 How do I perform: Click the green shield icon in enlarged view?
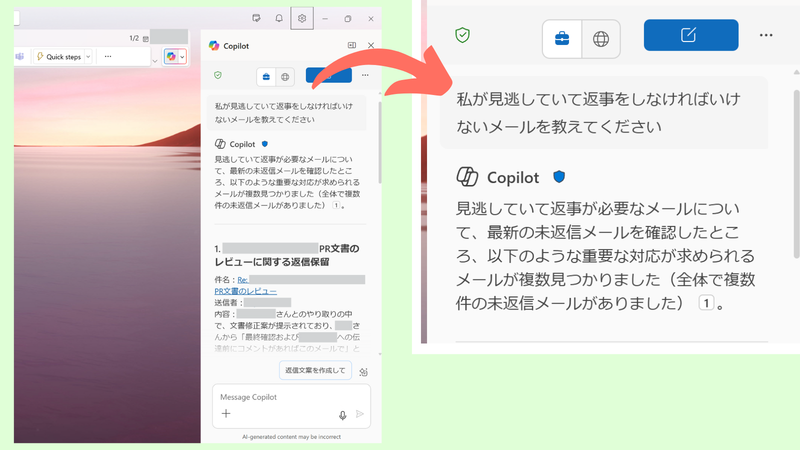462,36
